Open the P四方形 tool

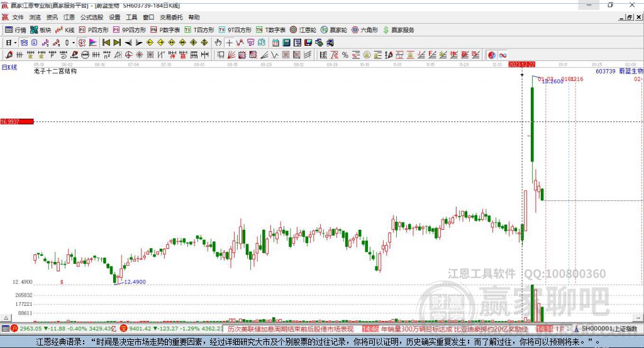pyautogui.click(x=94, y=30)
